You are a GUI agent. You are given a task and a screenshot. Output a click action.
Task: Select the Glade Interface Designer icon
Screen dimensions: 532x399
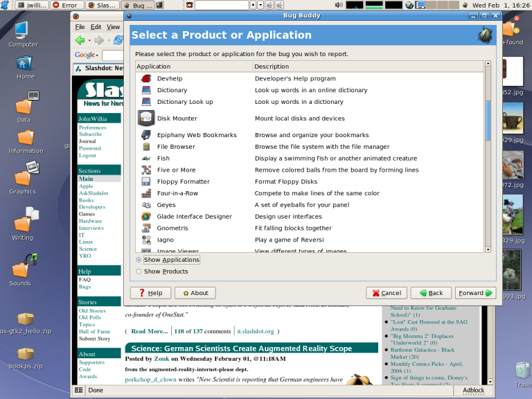point(146,216)
